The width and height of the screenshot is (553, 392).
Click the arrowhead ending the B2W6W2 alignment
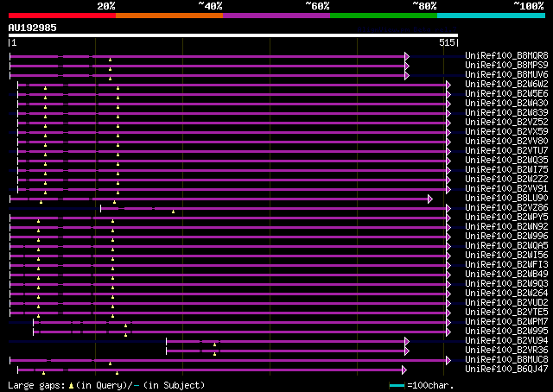point(448,84)
